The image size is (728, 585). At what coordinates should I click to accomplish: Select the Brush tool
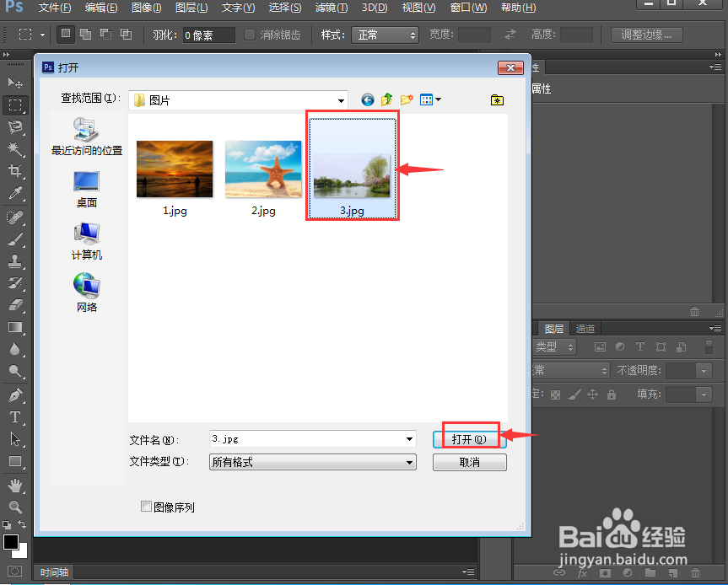[15, 239]
